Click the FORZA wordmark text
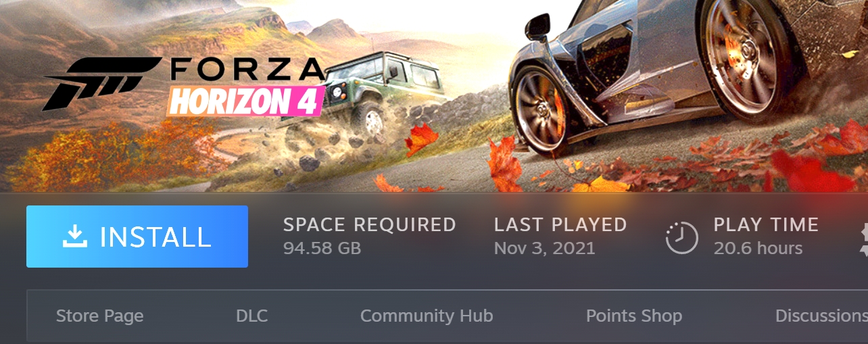Screen dimensions: 868x344 click(x=247, y=70)
